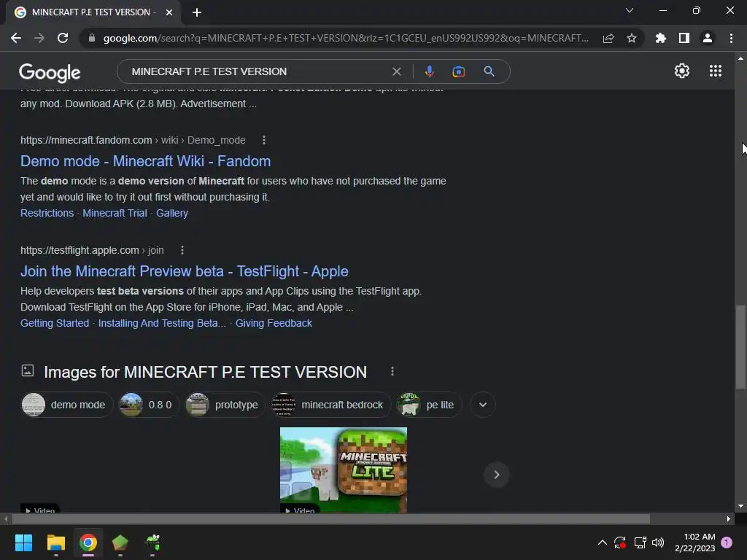Open the Windows Start menu
This screenshot has width=747, height=560.
[x=23, y=542]
